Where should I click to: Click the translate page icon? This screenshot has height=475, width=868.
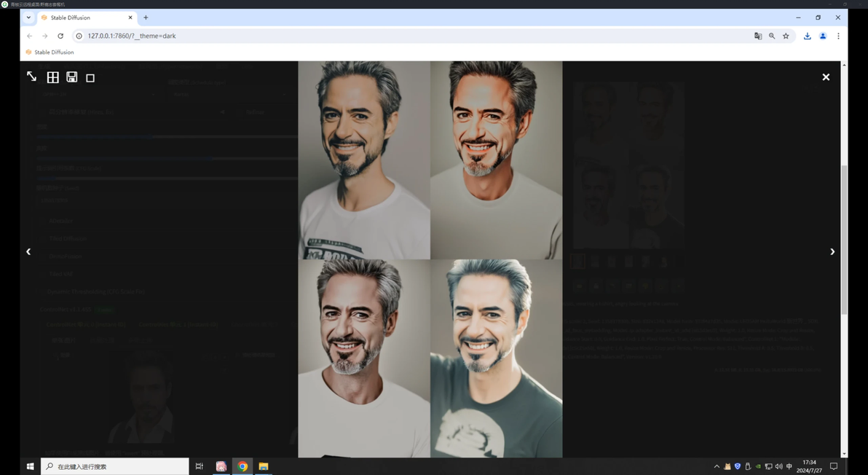(758, 36)
